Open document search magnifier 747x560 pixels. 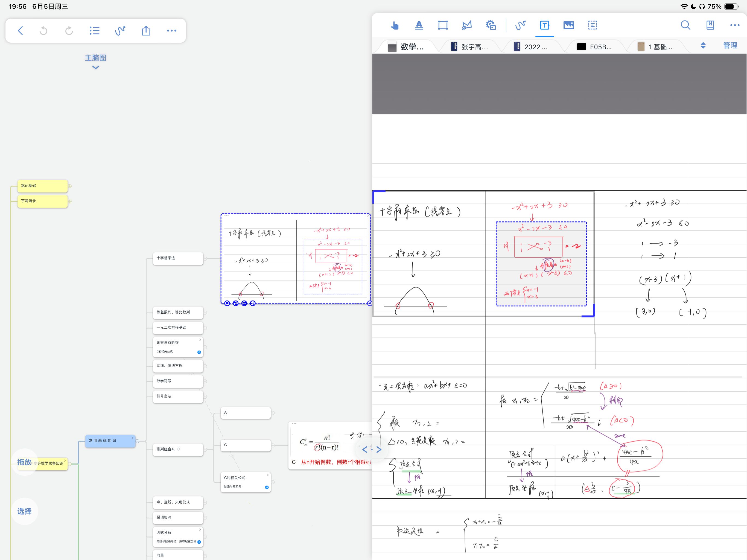[685, 25]
